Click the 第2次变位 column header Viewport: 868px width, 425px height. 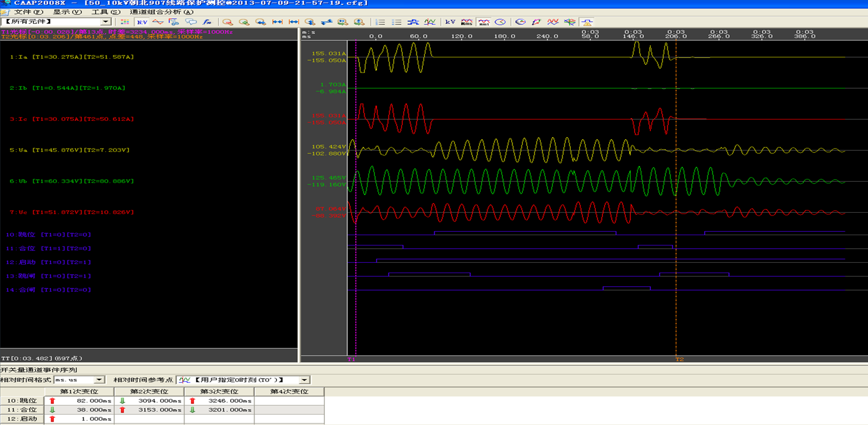click(x=149, y=392)
